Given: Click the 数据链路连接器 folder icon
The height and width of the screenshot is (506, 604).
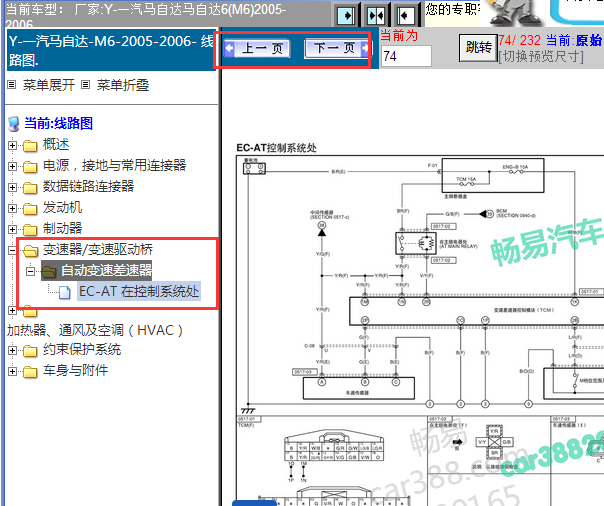Looking at the screenshot, I should tap(30, 188).
